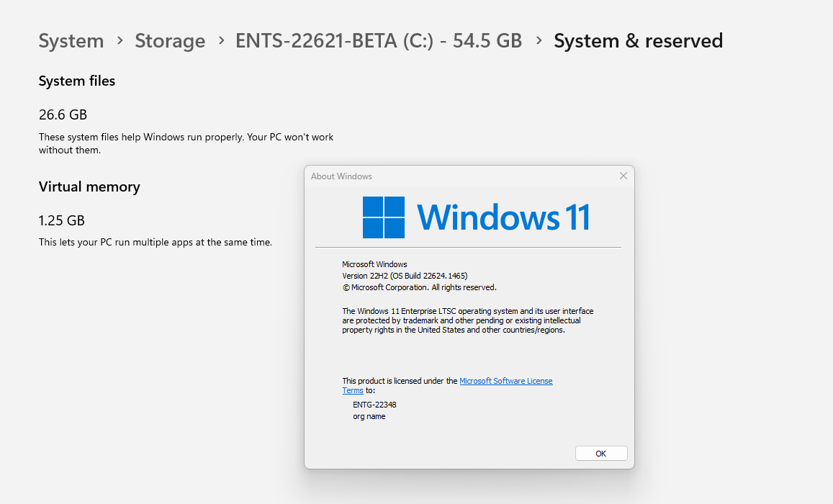Click the org name text

369,416
